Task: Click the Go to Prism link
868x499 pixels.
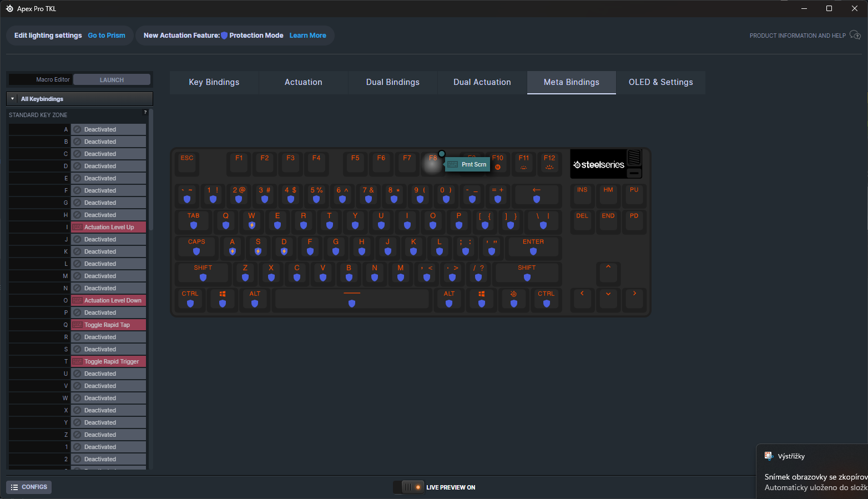Action: coord(107,35)
